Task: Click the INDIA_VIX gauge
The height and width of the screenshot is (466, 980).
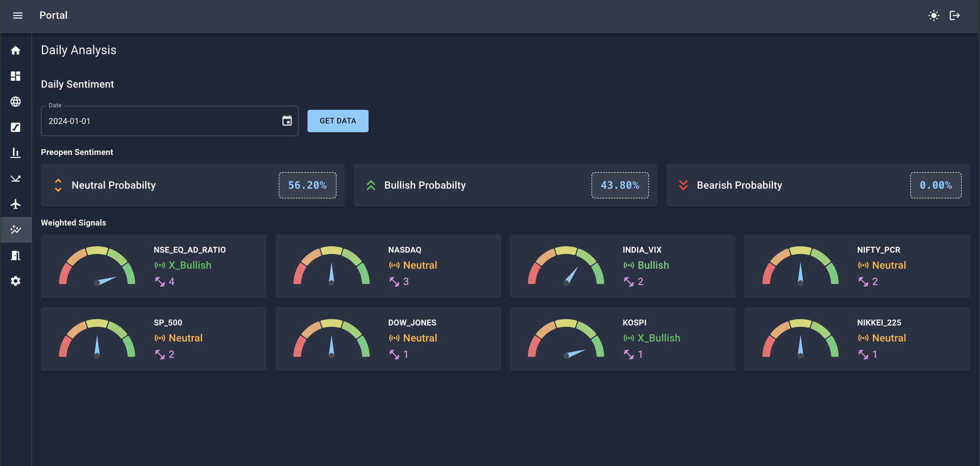Action: coord(566,266)
